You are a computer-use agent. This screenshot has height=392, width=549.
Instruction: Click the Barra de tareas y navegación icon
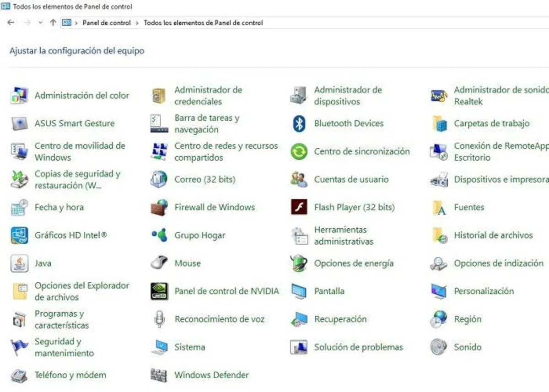point(159,124)
